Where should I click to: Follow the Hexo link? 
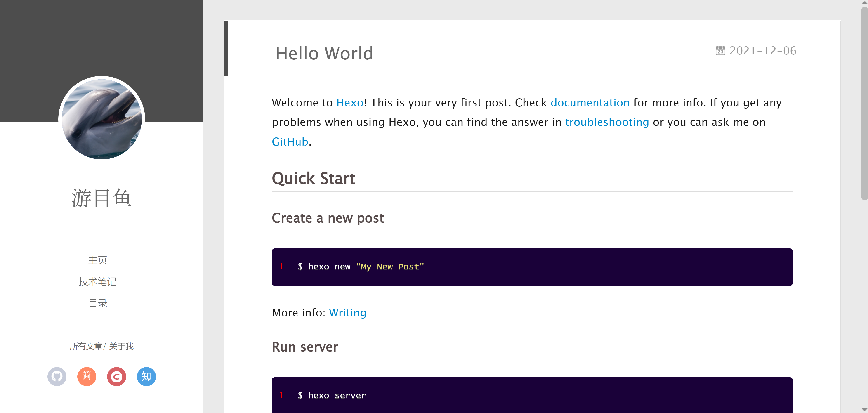[x=350, y=103]
